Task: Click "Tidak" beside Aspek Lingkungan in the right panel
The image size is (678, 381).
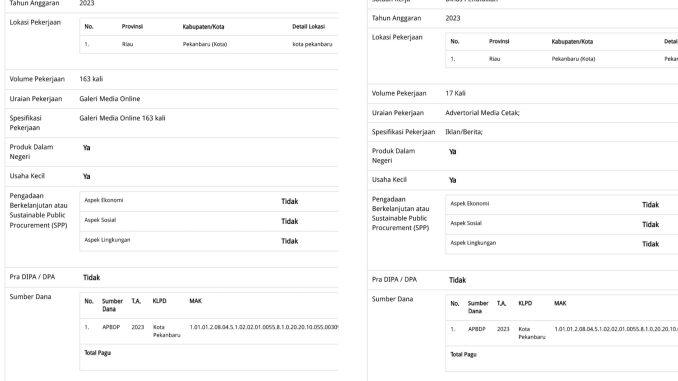Action: coord(650,244)
